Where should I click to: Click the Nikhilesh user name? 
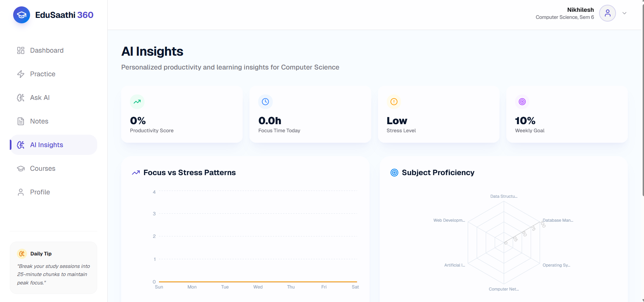coord(580,10)
